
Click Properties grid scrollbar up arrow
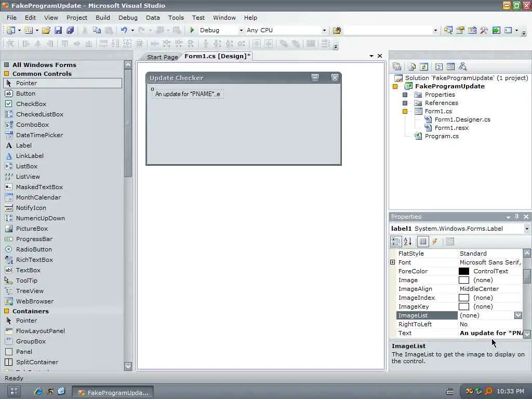[x=527, y=253]
